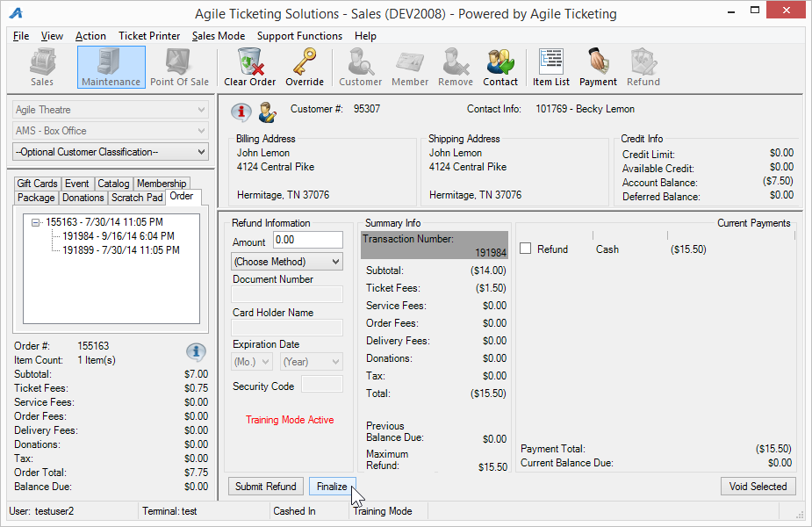The width and height of the screenshot is (812, 527).
Task: Open the View menu
Action: [x=52, y=36]
